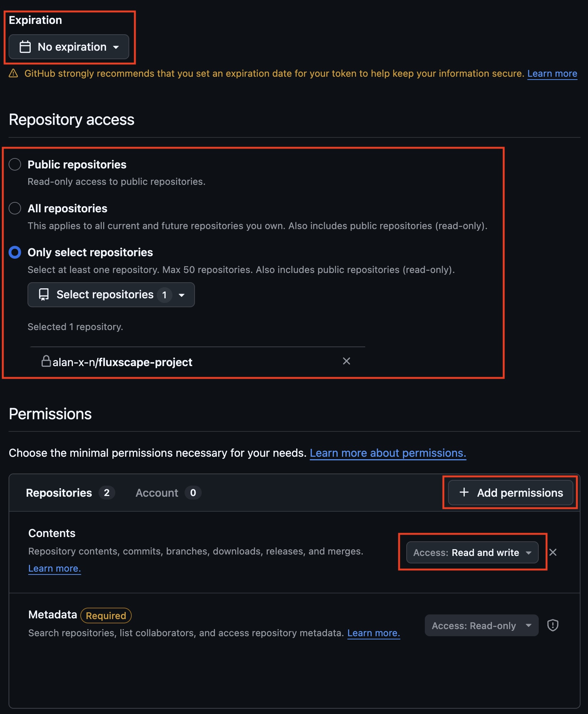
Task: Click the repository icon in Select repositories
Action: point(44,295)
